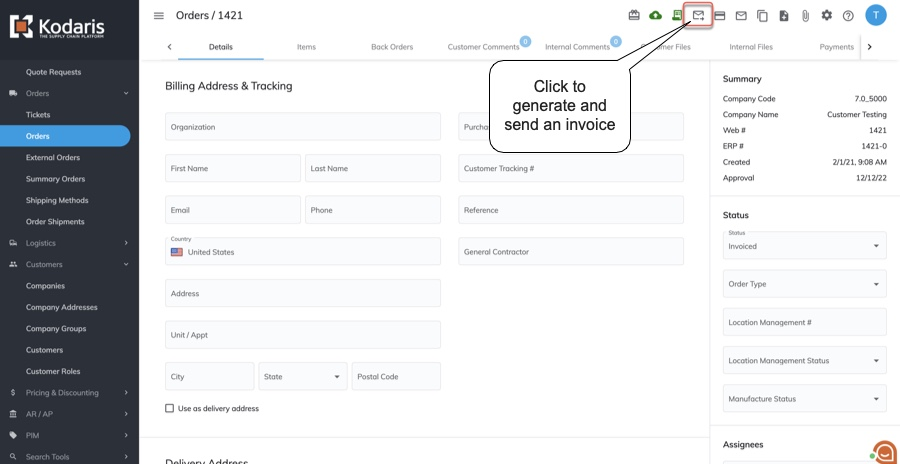
Task: Open the chat support widget icon
Action: point(884,451)
